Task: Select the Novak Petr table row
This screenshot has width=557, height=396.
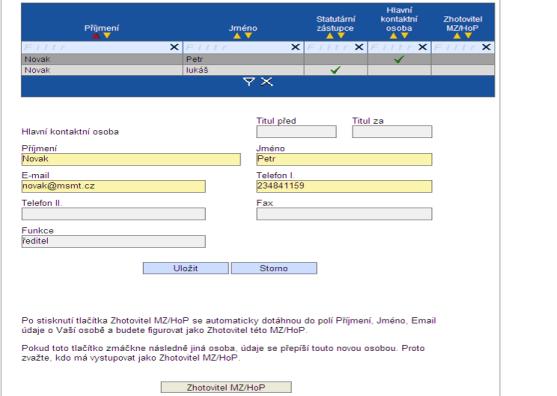Action: [258, 59]
